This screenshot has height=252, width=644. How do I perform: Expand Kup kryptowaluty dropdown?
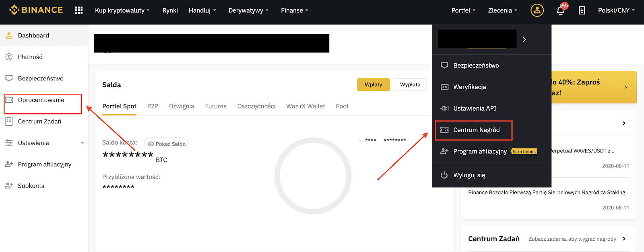click(x=122, y=10)
